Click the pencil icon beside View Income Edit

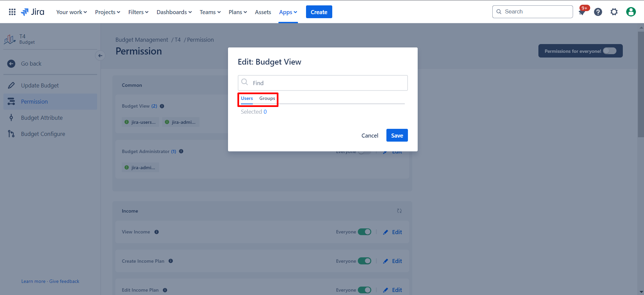click(x=386, y=232)
